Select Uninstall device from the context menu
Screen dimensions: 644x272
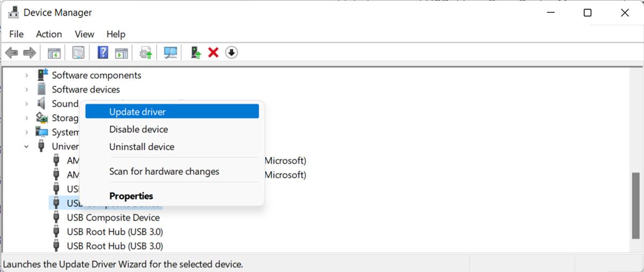click(172, 146)
